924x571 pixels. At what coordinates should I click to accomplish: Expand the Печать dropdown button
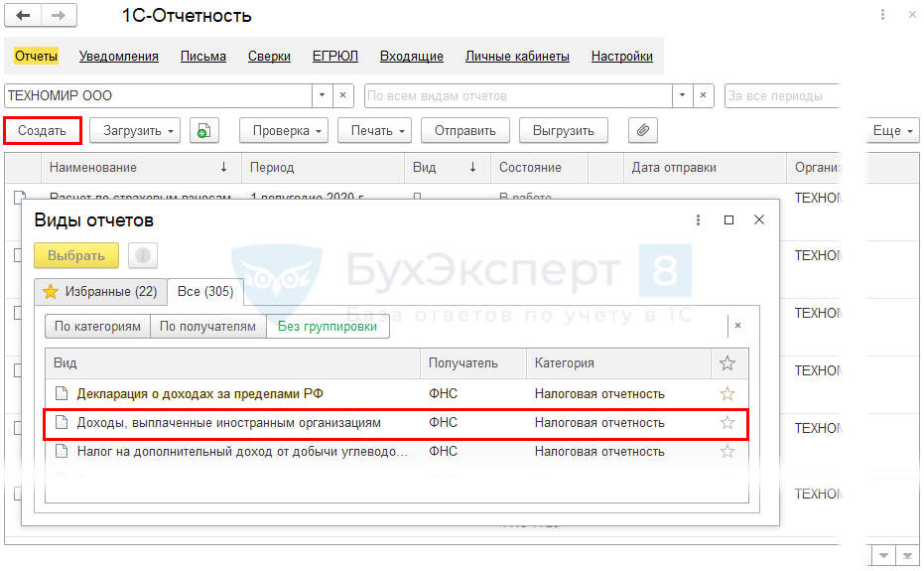pos(402,131)
